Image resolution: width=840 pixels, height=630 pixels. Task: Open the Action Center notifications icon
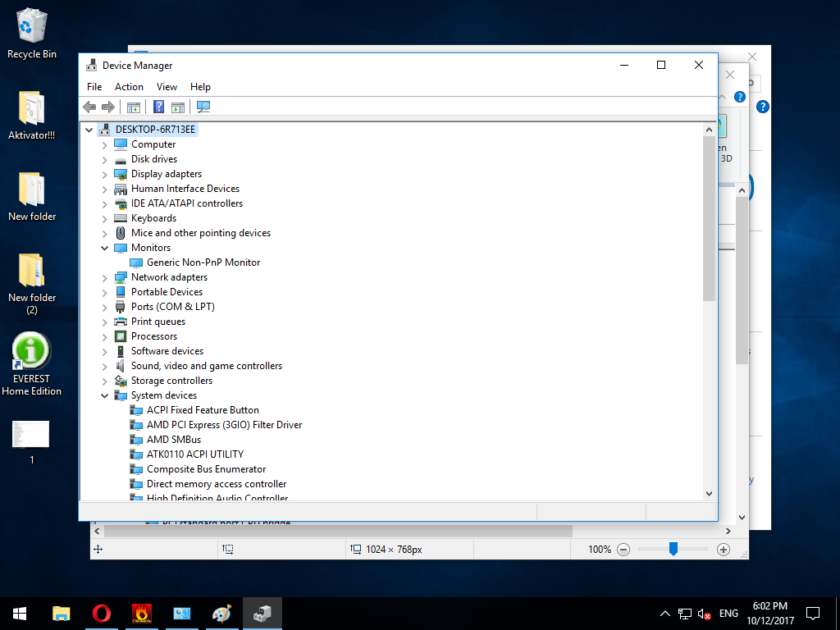pos(813,614)
